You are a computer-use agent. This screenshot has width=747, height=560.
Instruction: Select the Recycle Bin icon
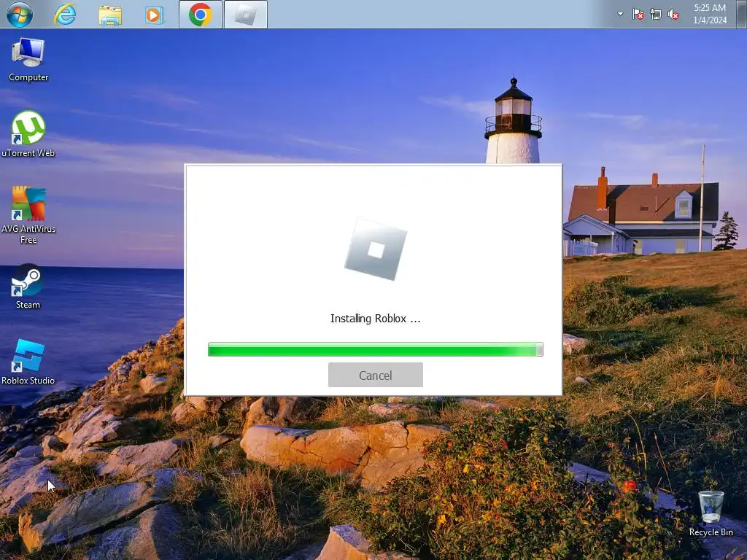[711, 513]
